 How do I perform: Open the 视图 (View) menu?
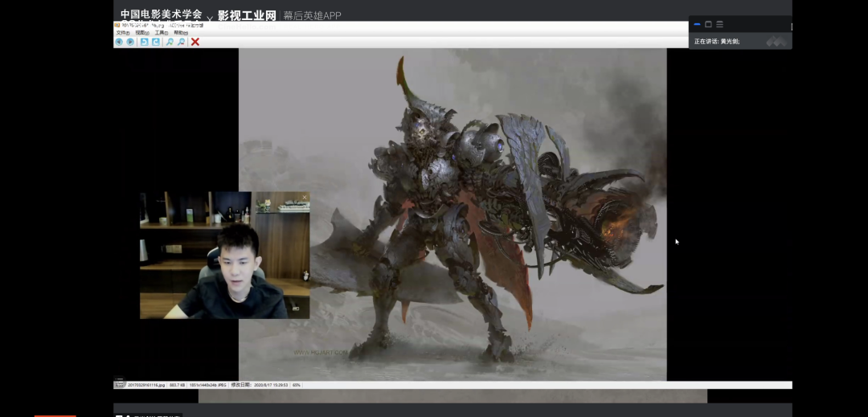tap(141, 33)
